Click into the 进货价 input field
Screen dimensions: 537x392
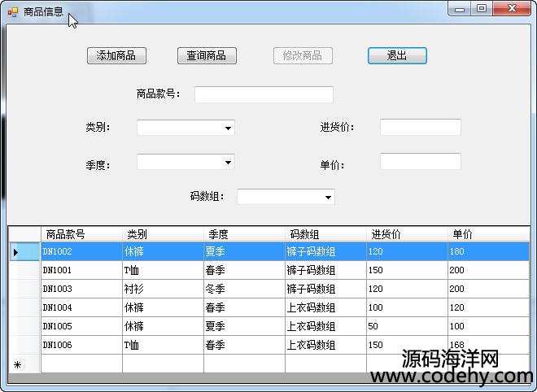click(x=420, y=127)
